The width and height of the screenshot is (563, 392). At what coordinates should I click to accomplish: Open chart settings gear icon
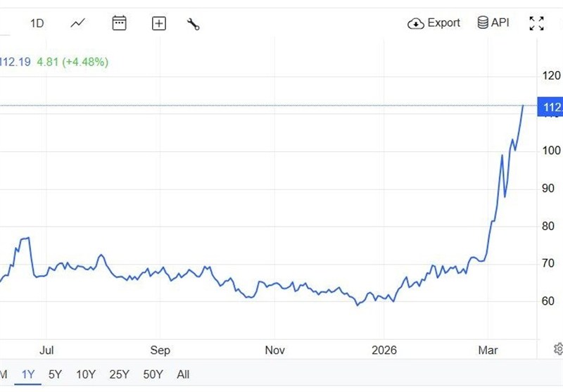coord(558,349)
